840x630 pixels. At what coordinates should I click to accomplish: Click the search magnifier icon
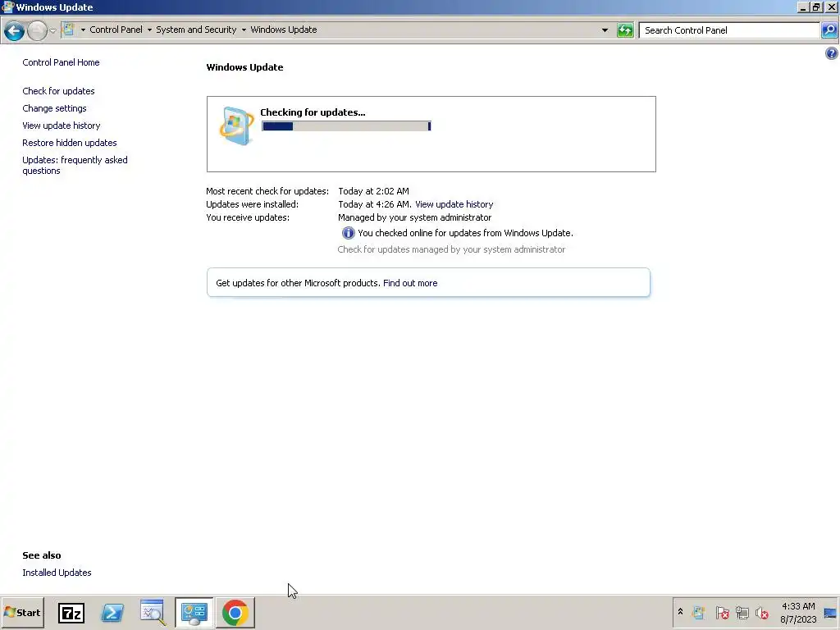click(x=829, y=30)
